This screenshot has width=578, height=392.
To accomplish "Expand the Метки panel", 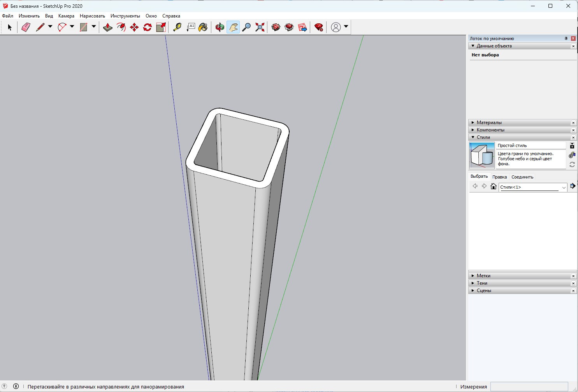I will coord(473,276).
